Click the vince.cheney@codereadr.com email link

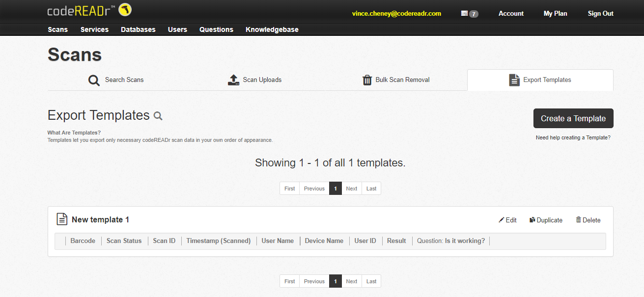pos(396,14)
